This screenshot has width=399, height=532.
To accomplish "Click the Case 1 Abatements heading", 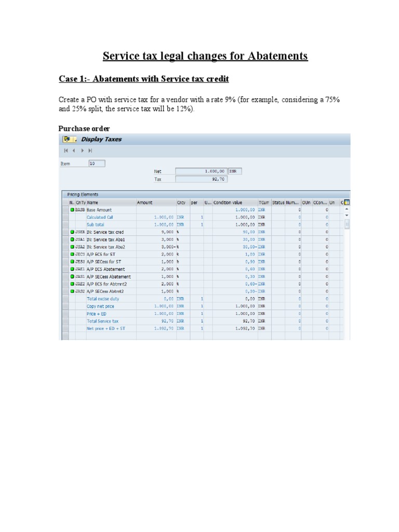I will click(144, 79).
